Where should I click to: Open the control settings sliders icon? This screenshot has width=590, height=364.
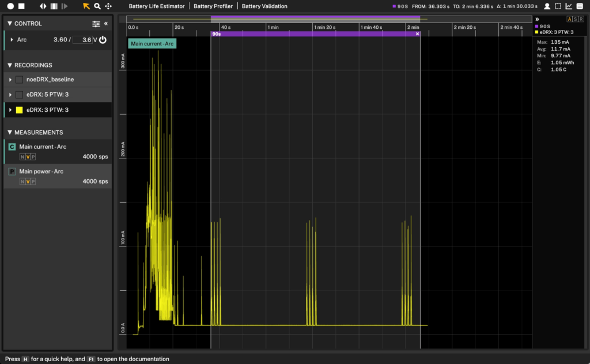pyautogui.click(x=96, y=24)
